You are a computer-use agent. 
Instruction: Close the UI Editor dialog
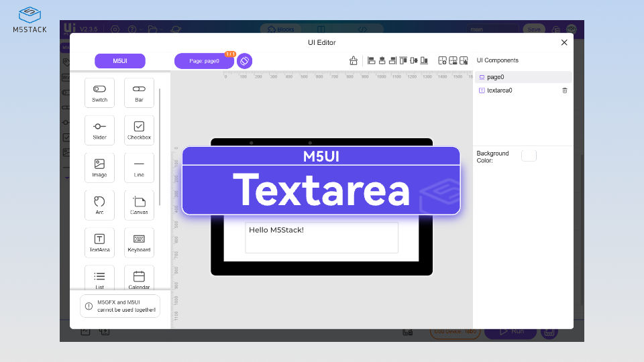tap(564, 42)
